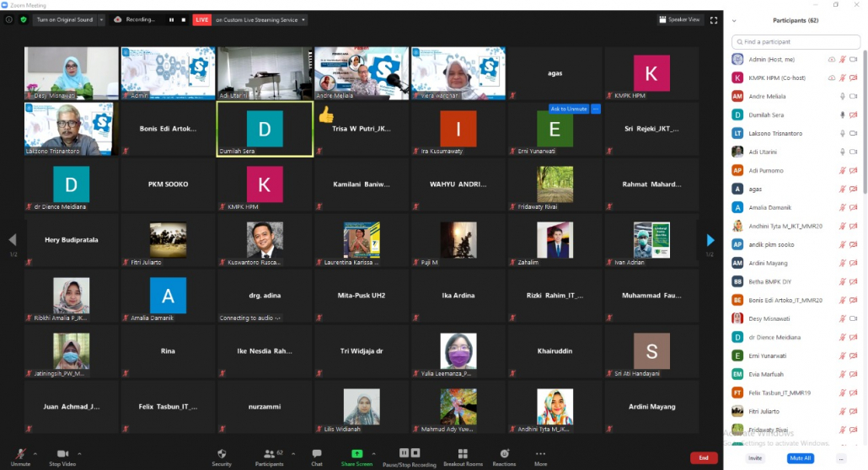Unmute the microphone
This screenshot has height=470, width=868.
(19, 456)
